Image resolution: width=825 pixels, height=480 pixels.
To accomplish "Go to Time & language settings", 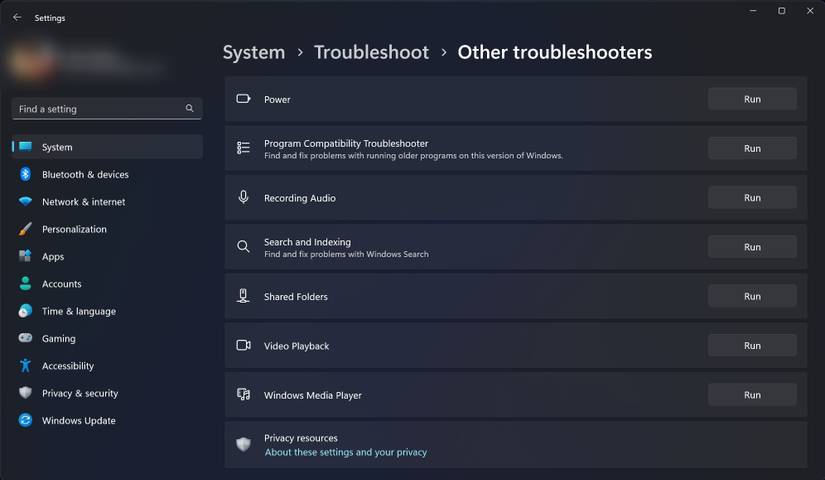I will pyautogui.click(x=78, y=311).
